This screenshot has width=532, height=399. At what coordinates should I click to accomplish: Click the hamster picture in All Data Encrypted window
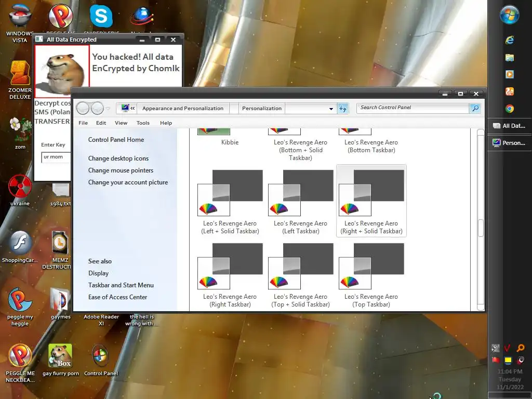coord(62,71)
